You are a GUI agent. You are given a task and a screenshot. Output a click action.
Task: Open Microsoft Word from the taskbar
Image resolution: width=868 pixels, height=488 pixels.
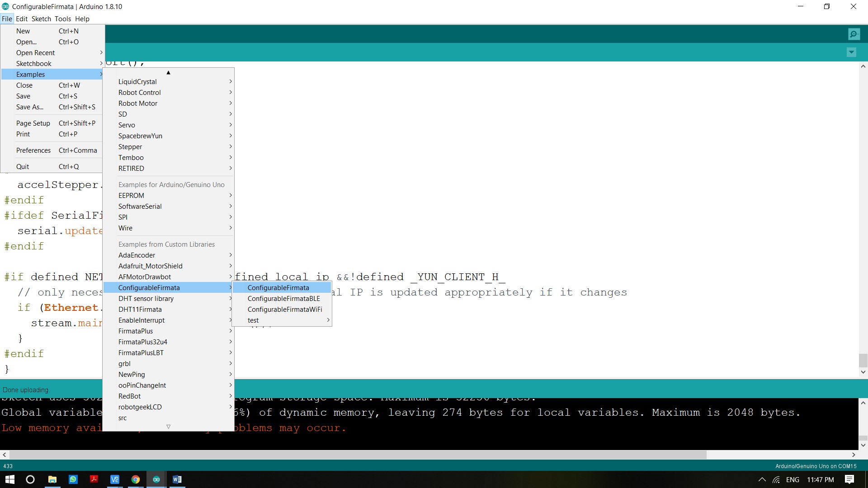tap(177, 479)
